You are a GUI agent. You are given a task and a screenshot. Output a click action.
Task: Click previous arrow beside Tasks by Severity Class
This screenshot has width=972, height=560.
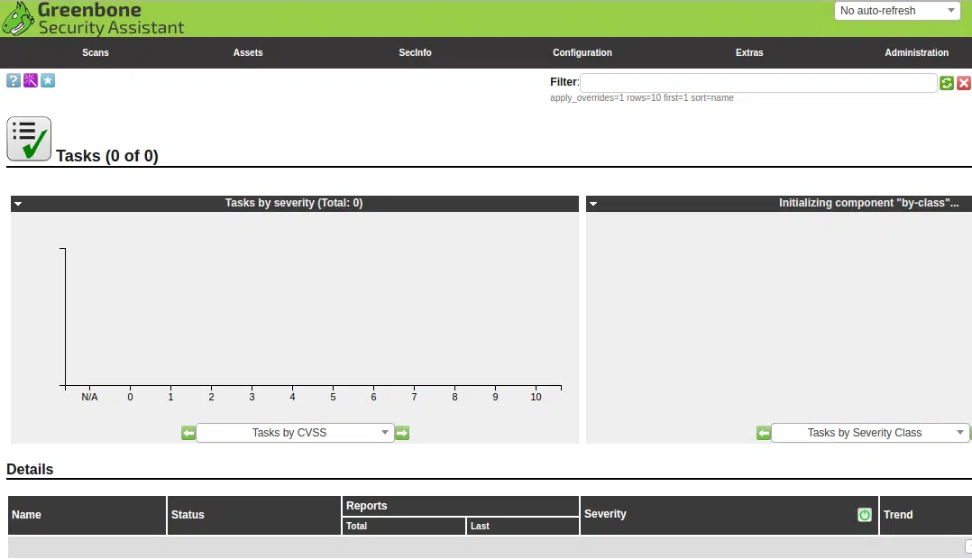click(x=764, y=433)
